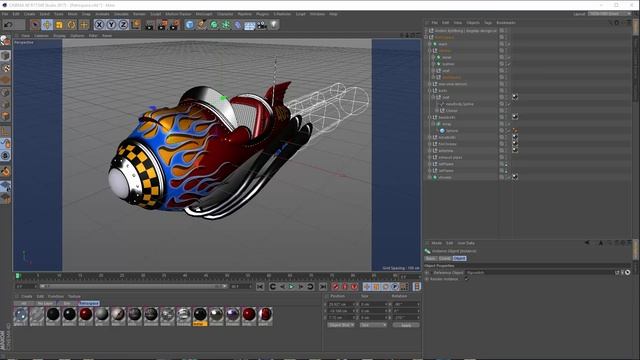The height and width of the screenshot is (360, 640).
Task: Switch to Points mode icon
Action: (x=5, y=92)
